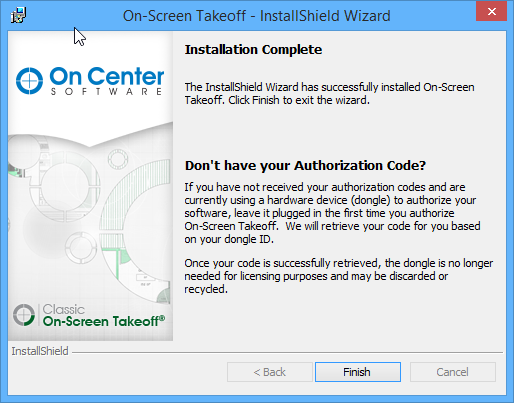Click the window title bar text
This screenshot has width=514, height=403.
[x=257, y=16]
